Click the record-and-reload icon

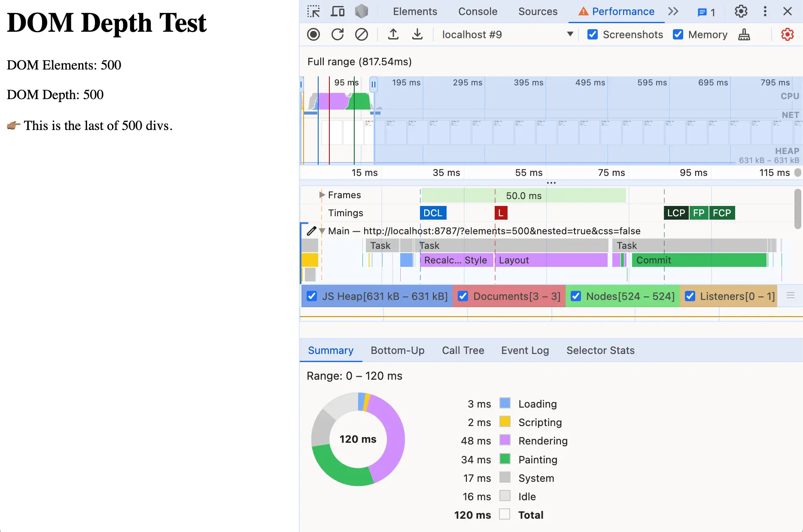coord(338,34)
